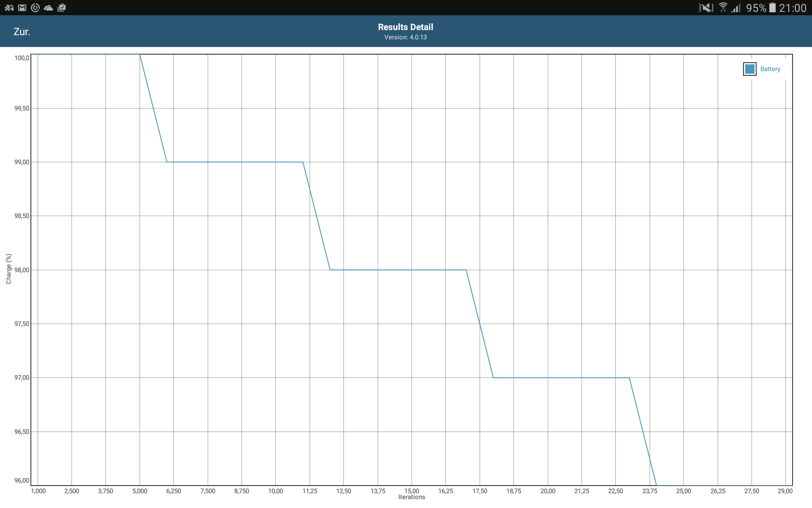
Task: Open the first status bar notification icon
Action: tap(9, 8)
